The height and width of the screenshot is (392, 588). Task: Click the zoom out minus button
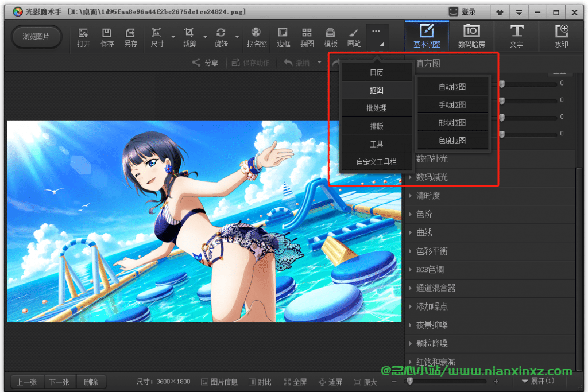pyautogui.click(x=394, y=382)
